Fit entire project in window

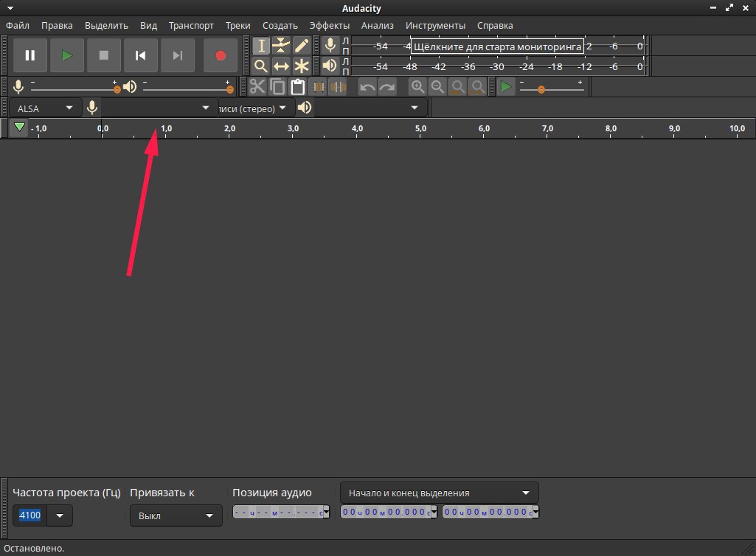click(478, 87)
